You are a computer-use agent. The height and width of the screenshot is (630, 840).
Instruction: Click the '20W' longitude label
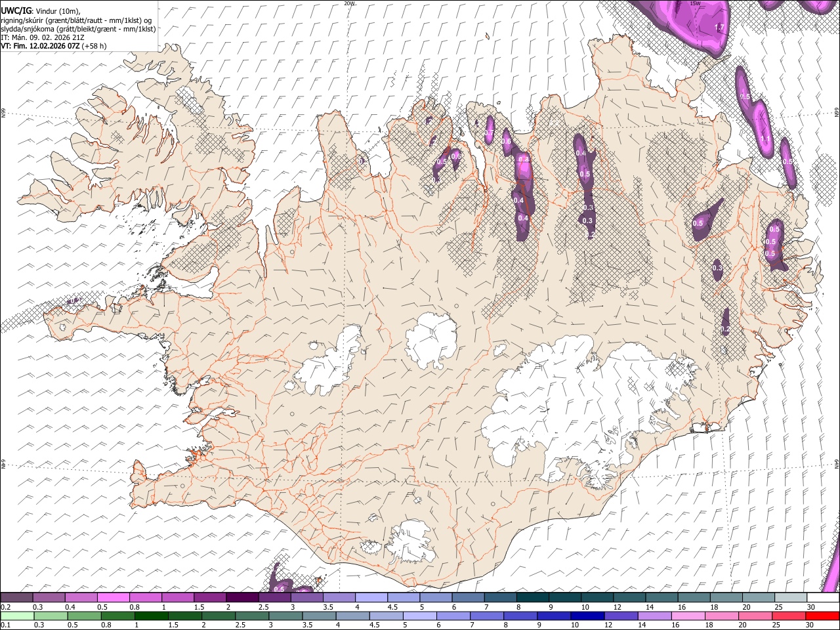point(350,3)
